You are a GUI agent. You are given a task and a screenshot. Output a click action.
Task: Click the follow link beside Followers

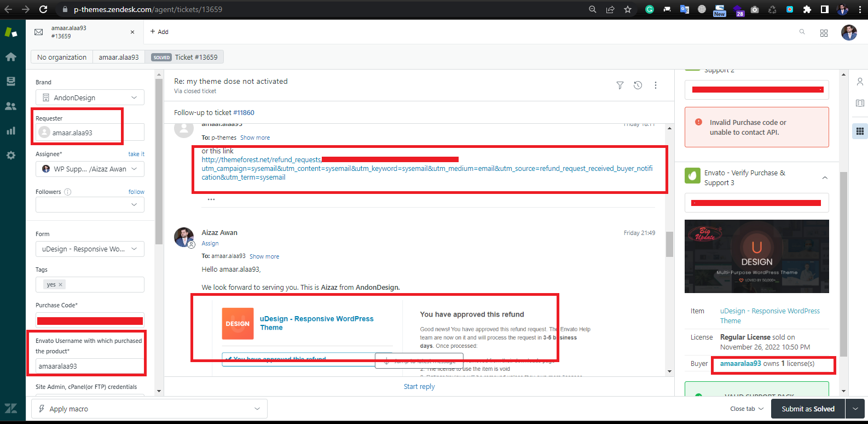(x=136, y=192)
